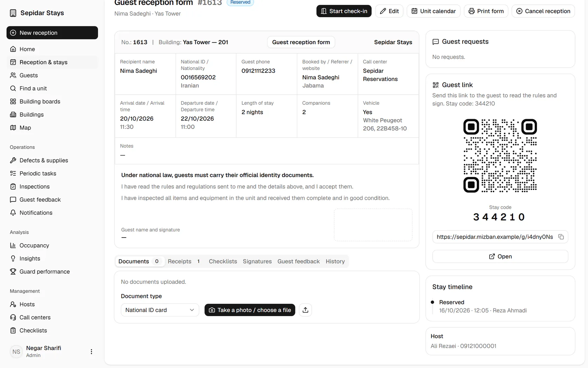Screen dimensions: 588x368
Task: Open Defects & supplies
Action: click(x=52, y=160)
